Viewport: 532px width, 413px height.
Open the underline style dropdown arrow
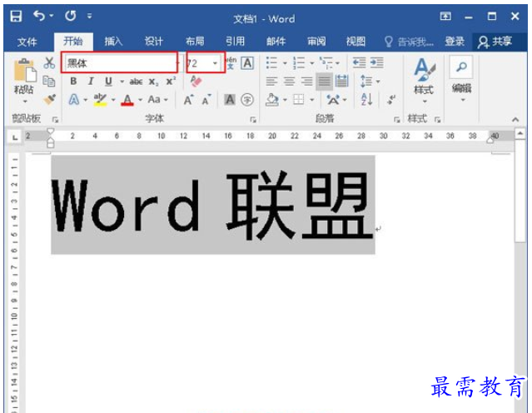click(x=122, y=82)
